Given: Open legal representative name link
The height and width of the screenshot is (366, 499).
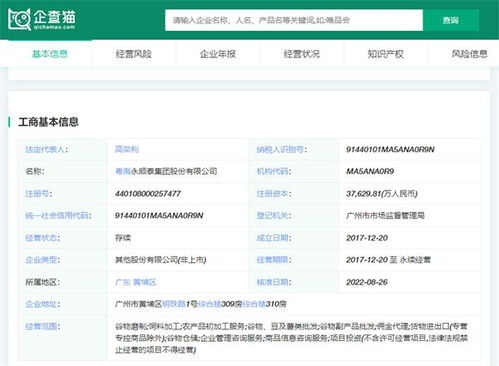Looking at the screenshot, I should point(127,149).
